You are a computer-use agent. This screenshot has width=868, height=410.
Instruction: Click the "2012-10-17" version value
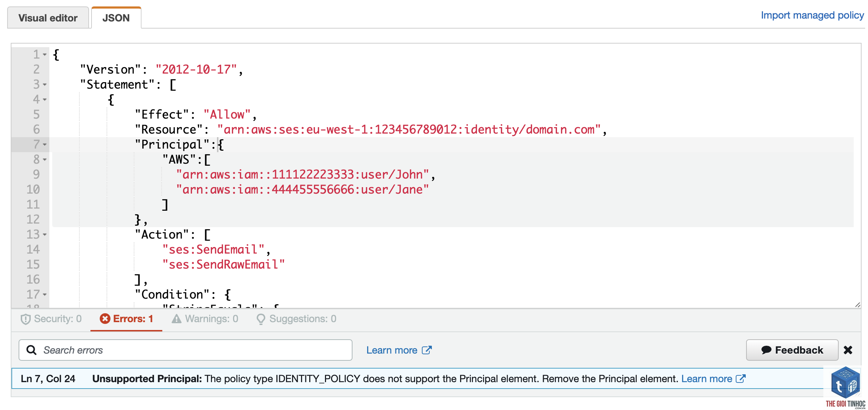click(x=196, y=70)
